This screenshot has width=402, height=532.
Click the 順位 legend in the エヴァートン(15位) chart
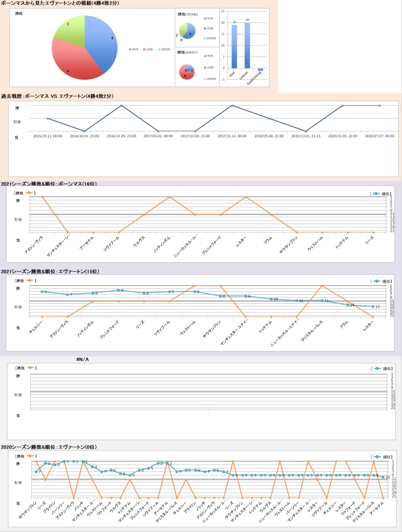(381, 281)
